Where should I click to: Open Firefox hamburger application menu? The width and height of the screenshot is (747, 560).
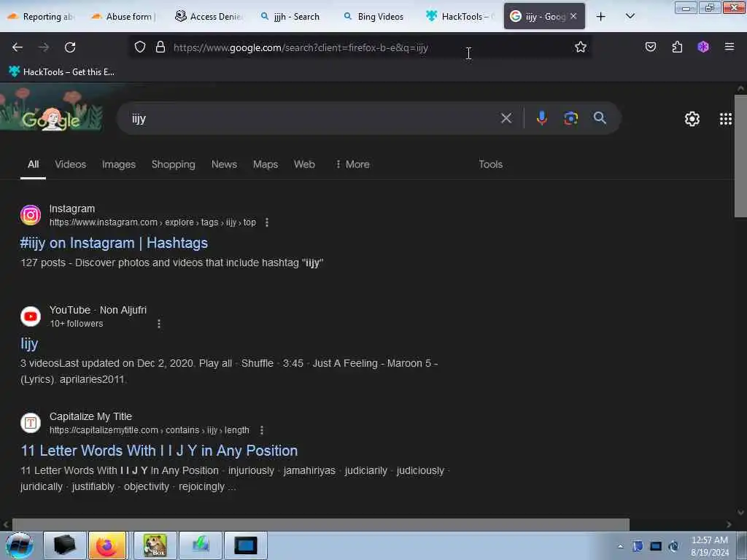729,47
